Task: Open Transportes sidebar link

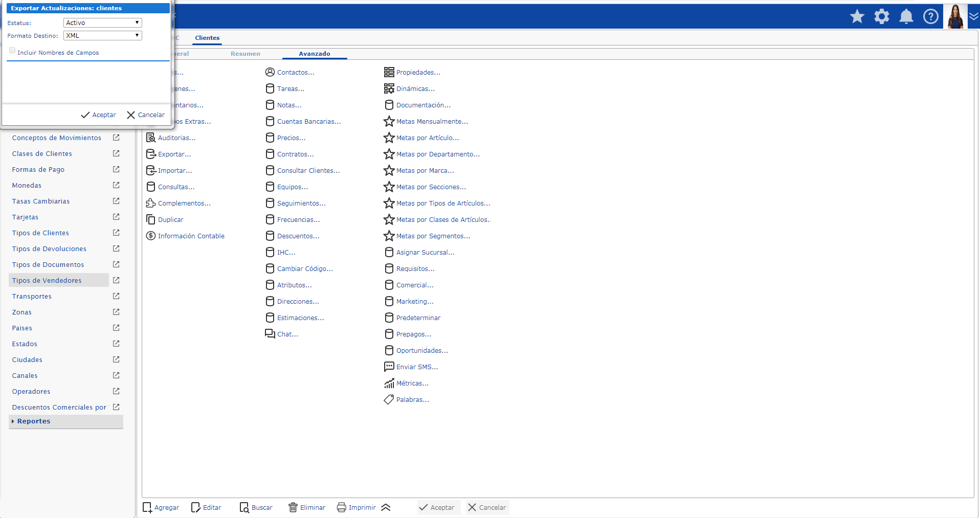Action: click(x=32, y=296)
